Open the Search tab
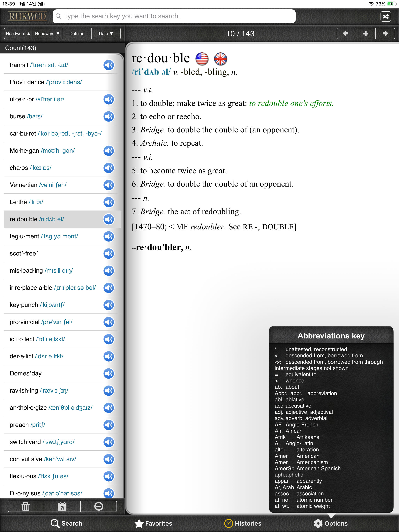 coord(66,523)
